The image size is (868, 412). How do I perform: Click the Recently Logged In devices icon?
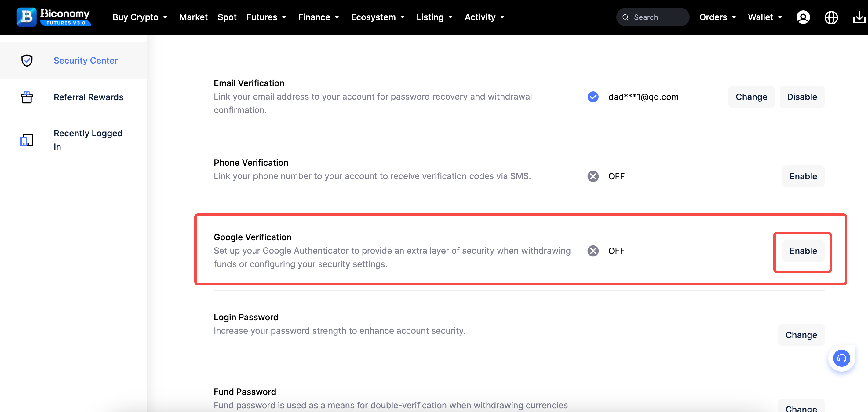tap(27, 140)
